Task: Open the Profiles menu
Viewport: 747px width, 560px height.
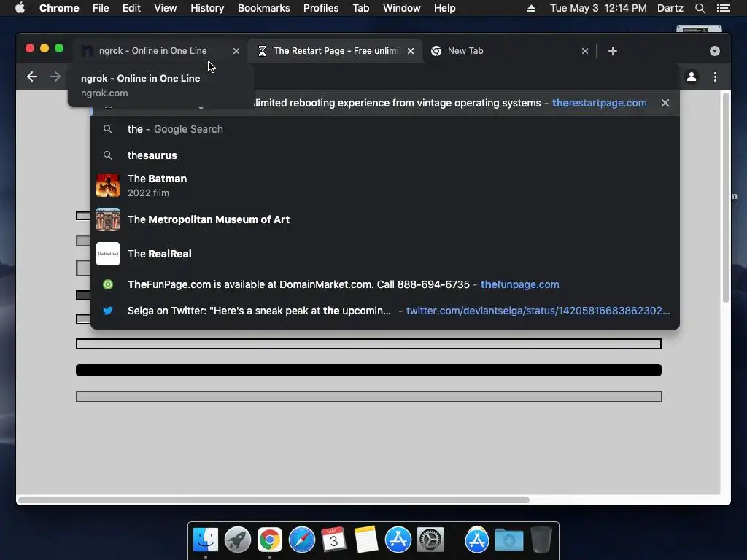Action: pos(321,8)
